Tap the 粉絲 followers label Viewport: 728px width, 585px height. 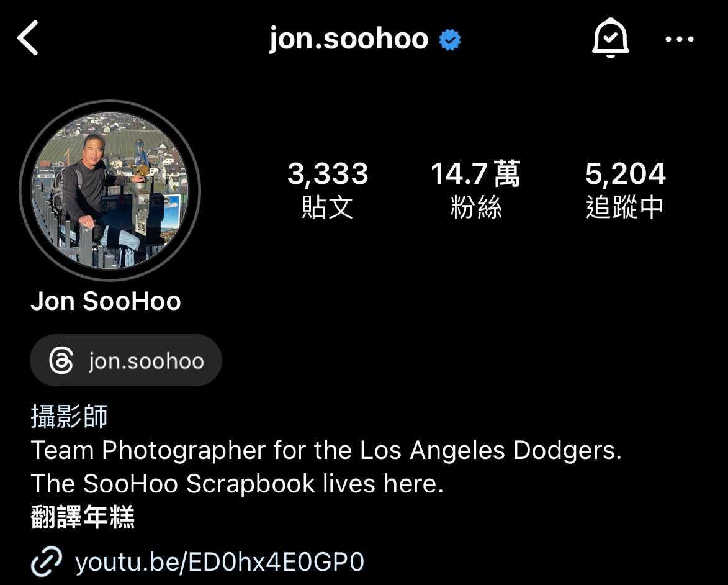[476, 207]
